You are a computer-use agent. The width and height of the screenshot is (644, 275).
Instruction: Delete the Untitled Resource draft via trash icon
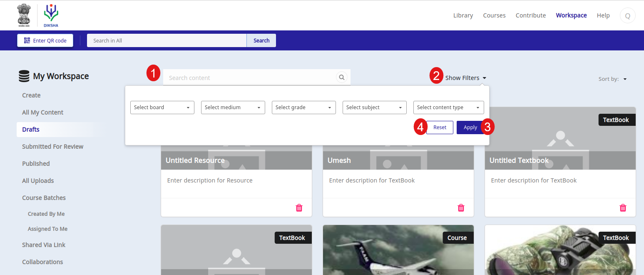(299, 207)
